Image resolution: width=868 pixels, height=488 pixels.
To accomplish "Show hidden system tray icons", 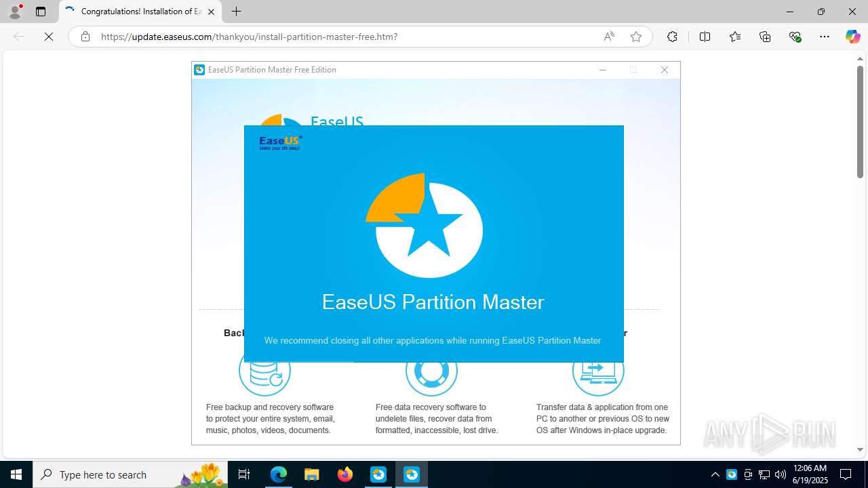I will coord(715,474).
